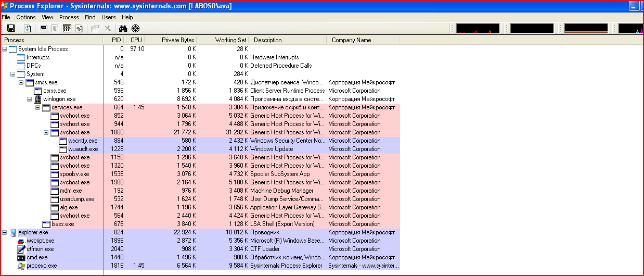644x276 pixels.
Task: Collapse the smss.exe tree node
Action: (21, 82)
